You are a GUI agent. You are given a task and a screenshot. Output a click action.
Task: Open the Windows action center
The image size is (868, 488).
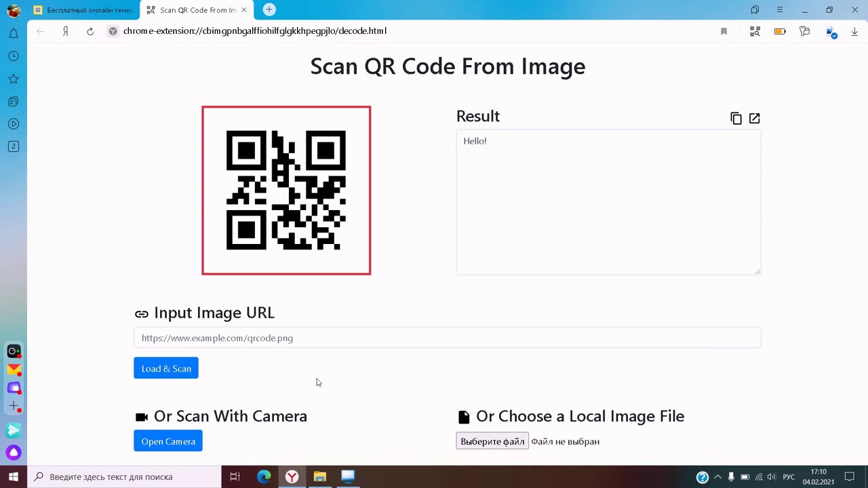coord(850,477)
